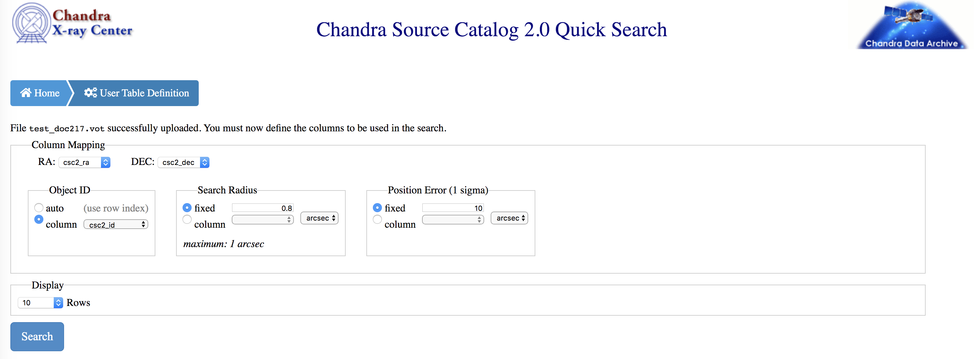
Task: Choose column option for Search Radius
Action: 187,219
